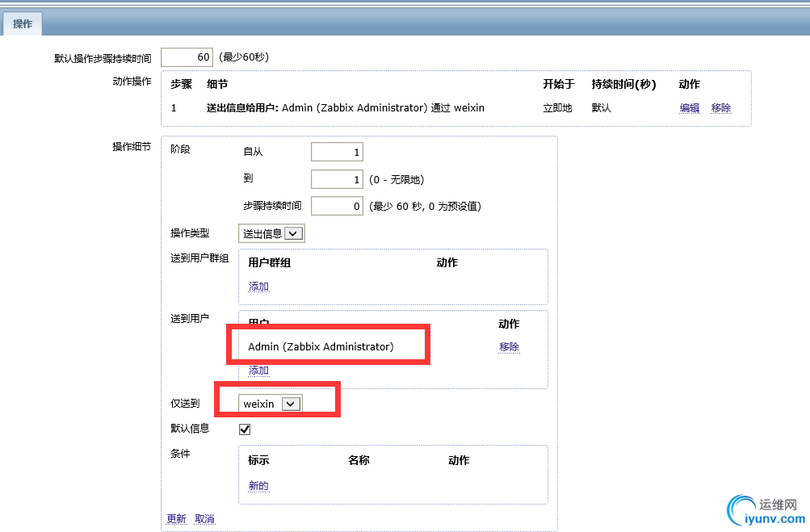Focus the 到 step input field
810x532 pixels.
(337, 179)
